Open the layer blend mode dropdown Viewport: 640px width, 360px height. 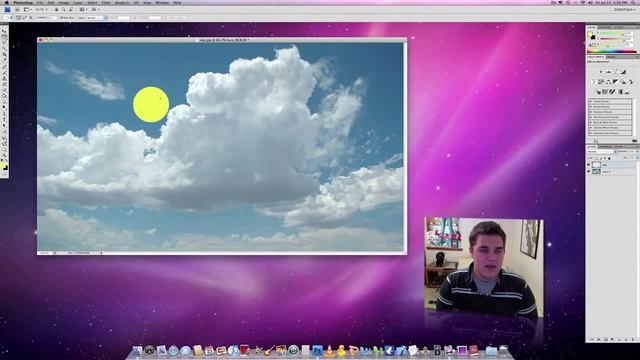pos(601,151)
